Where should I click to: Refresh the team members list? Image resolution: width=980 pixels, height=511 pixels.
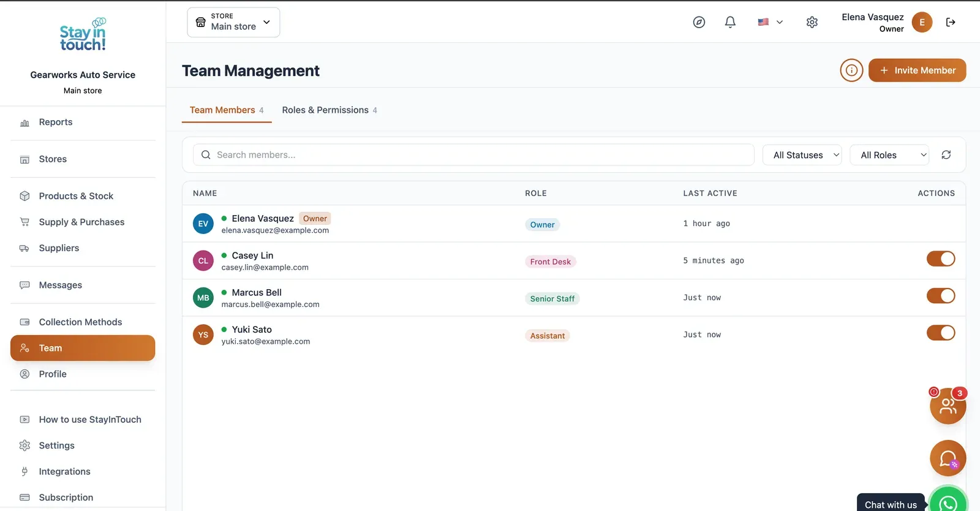(946, 155)
